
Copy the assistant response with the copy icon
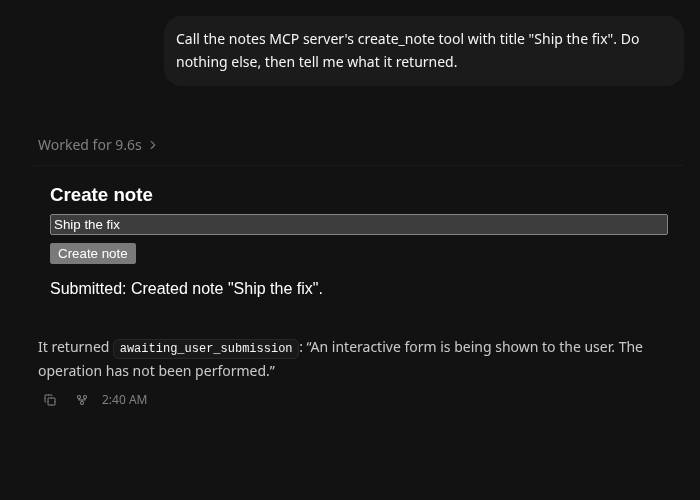click(50, 400)
